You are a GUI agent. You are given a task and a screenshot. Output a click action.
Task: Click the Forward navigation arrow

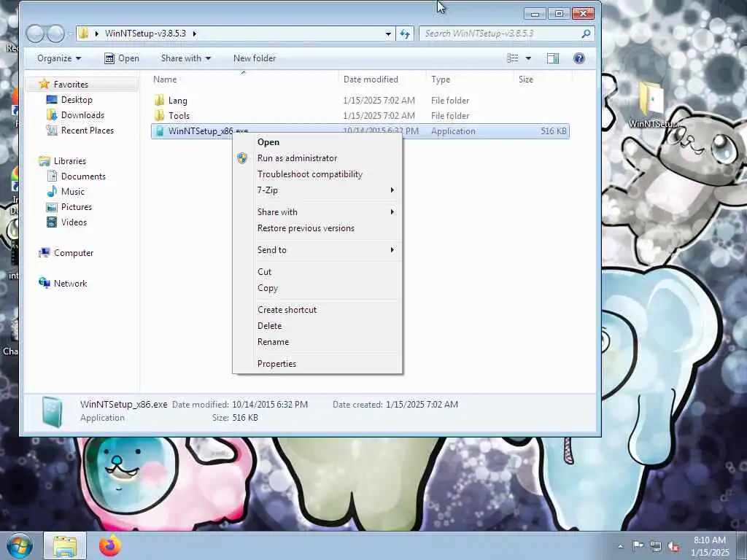(x=55, y=34)
